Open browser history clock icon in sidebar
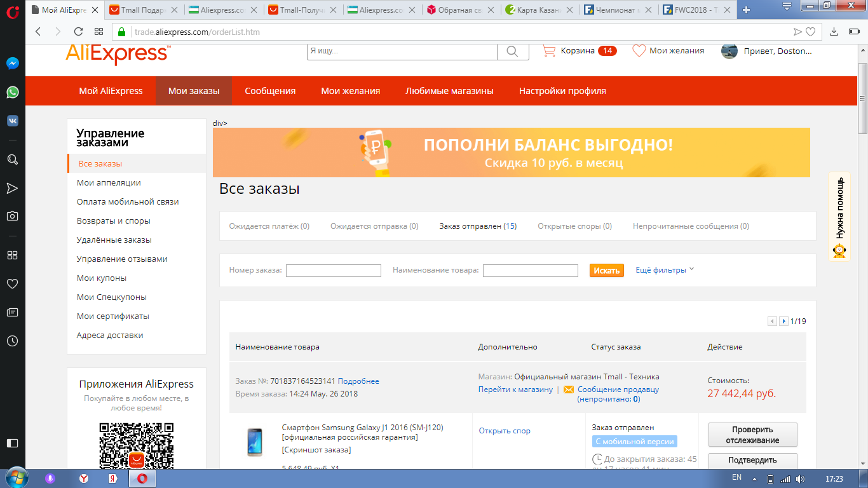Screen dimensions: 868x488 pos(12,341)
